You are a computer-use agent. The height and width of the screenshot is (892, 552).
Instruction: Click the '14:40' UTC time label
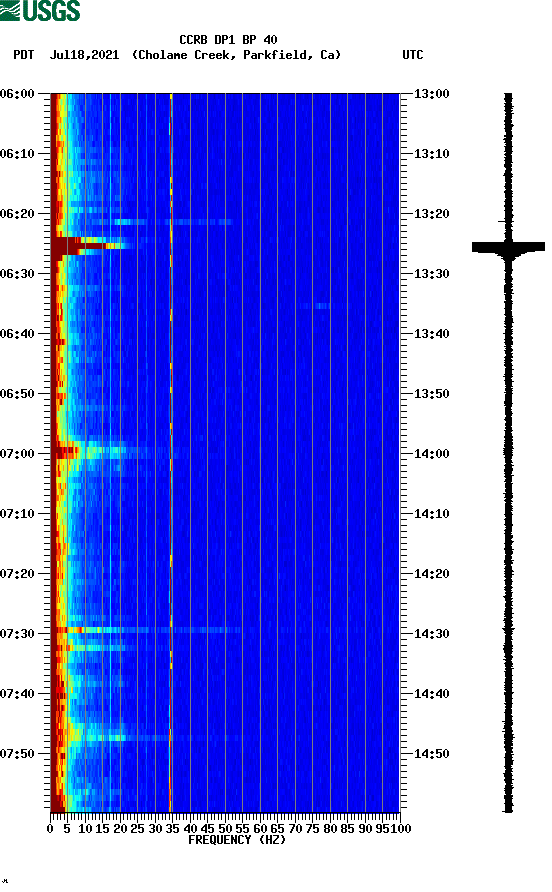click(x=432, y=694)
